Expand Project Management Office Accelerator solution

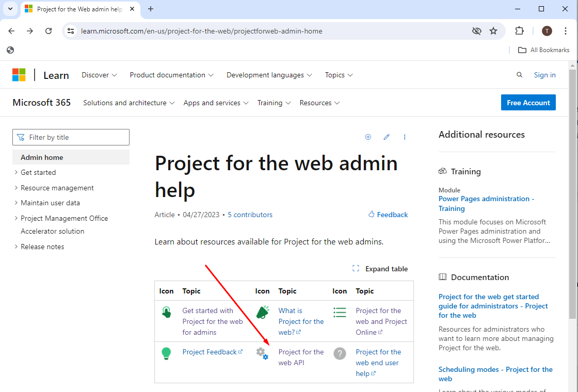61,225
